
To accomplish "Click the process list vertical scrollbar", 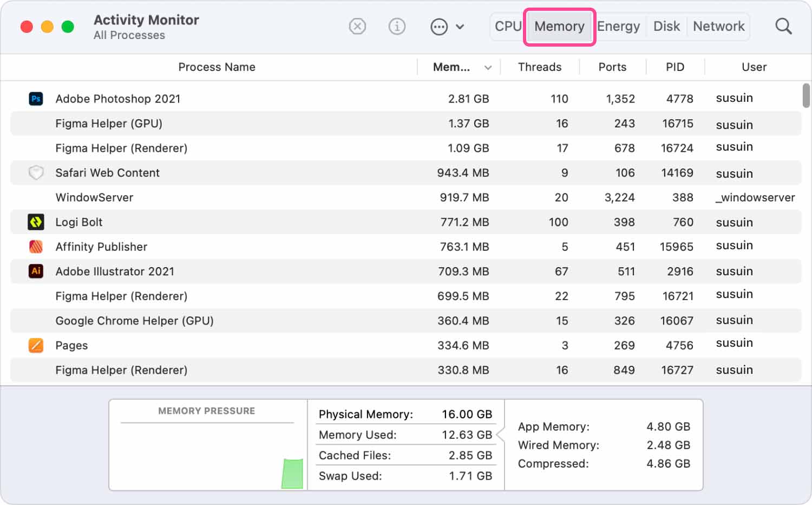I will pyautogui.click(x=806, y=96).
